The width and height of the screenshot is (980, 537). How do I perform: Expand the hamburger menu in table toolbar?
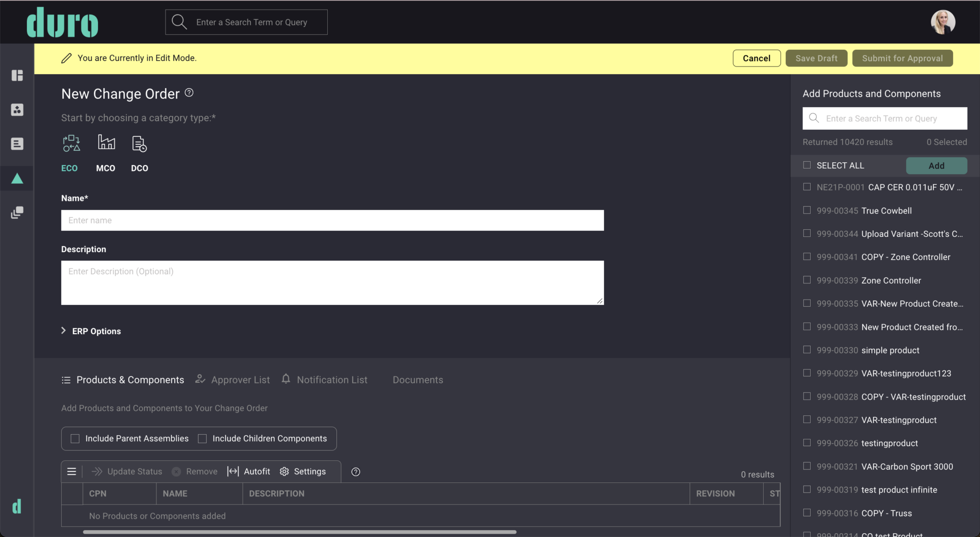pos(71,471)
